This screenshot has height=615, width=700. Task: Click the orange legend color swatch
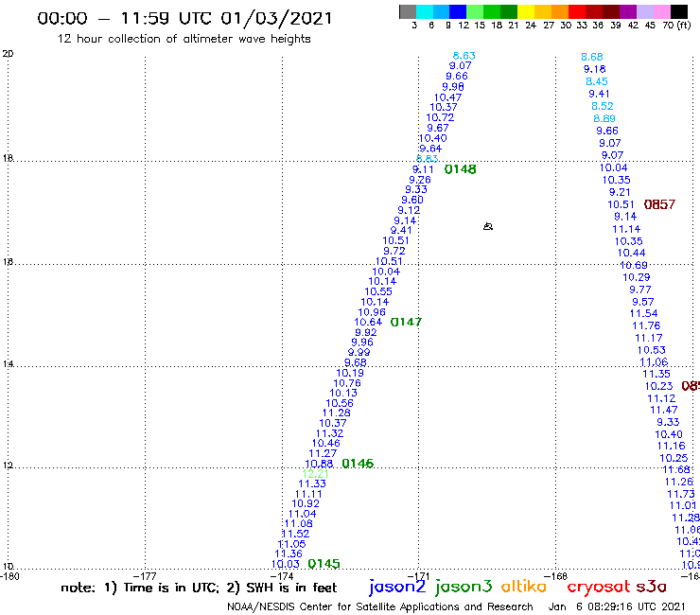pyautogui.click(x=559, y=11)
